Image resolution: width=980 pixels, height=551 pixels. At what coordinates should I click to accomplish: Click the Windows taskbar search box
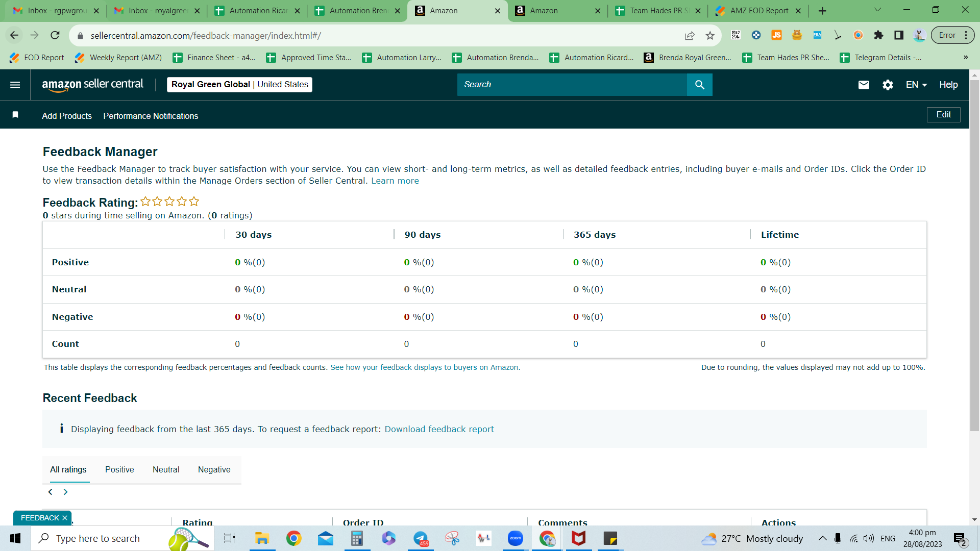[x=122, y=538]
